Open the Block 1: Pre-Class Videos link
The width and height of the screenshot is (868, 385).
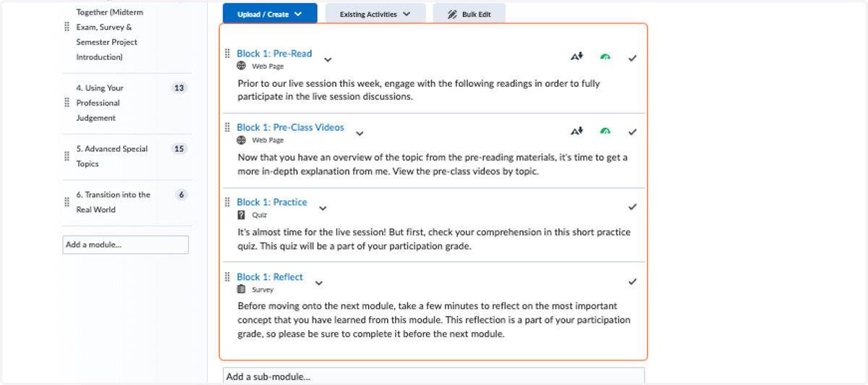click(x=290, y=127)
